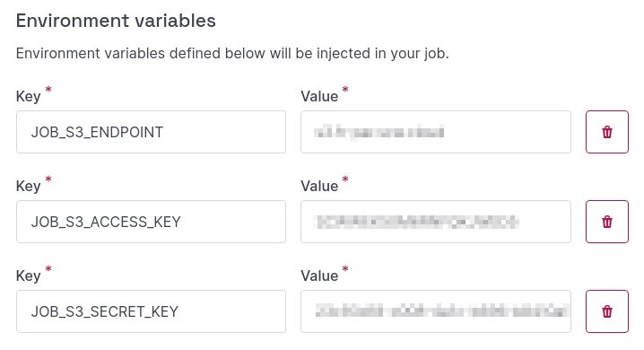Select the Key label above JOB_S3_ACCESS_KEY
Screen dimensions: 644x350
(29, 187)
